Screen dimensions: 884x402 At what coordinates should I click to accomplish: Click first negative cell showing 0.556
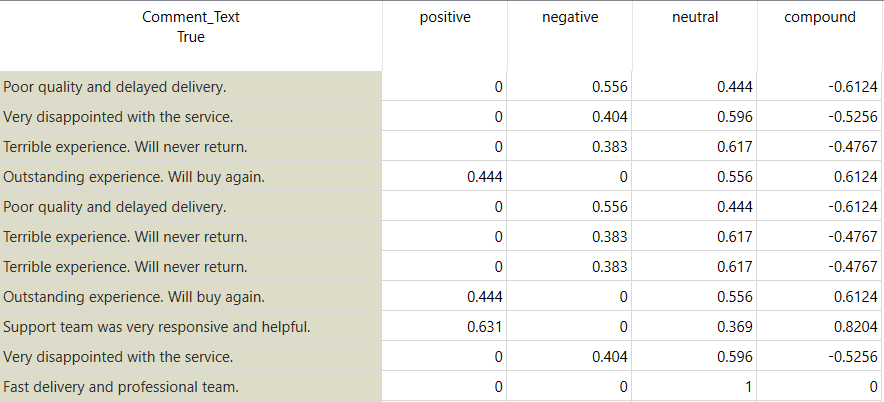(x=609, y=87)
